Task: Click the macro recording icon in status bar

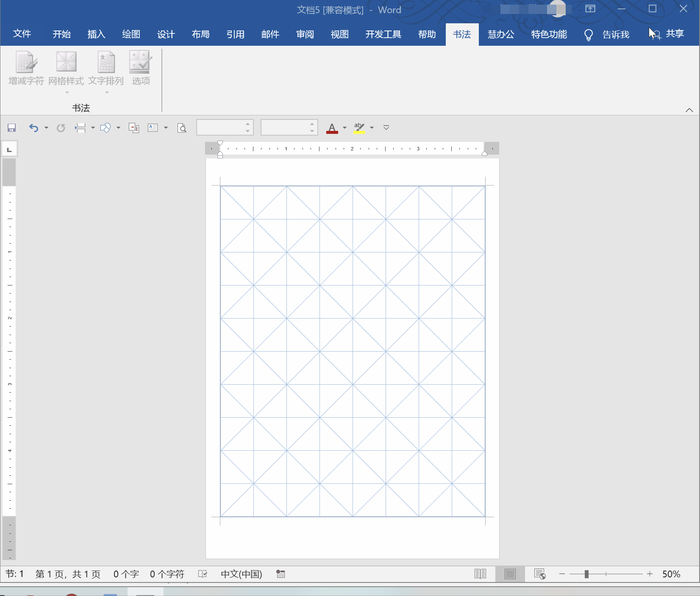Action: click(281, 574)
